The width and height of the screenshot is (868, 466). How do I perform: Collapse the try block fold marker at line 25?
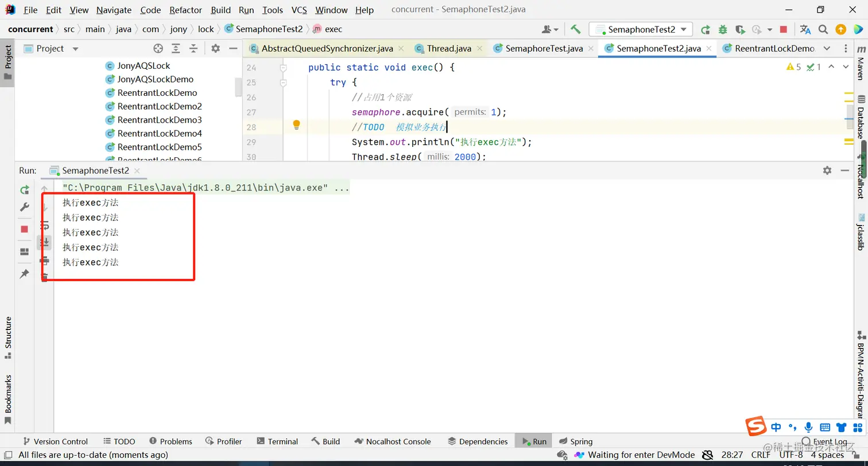click(282, 83)
